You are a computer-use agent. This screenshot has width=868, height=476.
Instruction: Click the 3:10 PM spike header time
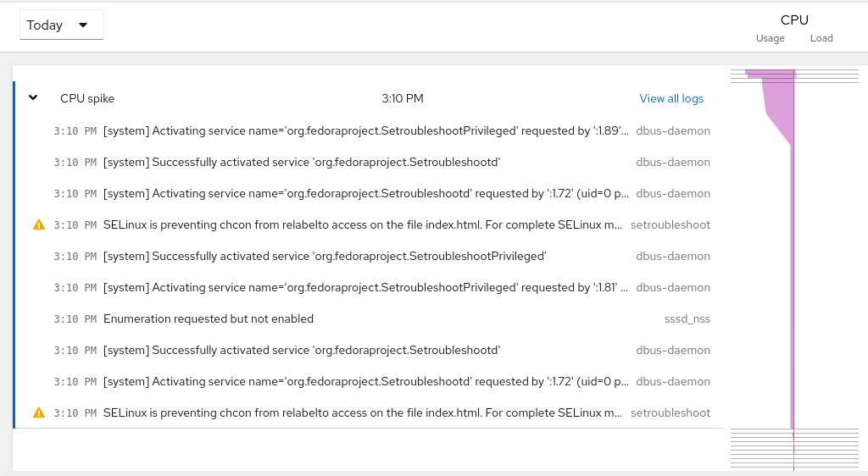tap(402, 98)
